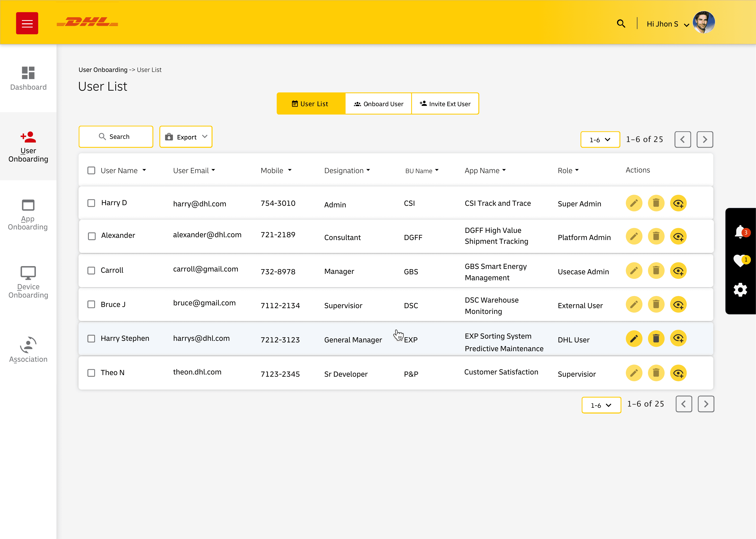Delete the Harry D user
Viewport: 756px width, 539px height.
(x=656, y=203)
